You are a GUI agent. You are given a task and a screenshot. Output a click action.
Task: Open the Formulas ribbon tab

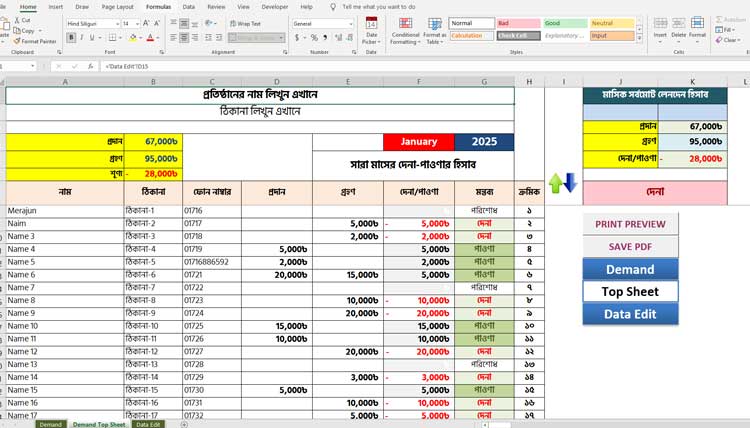click(158, 6)
